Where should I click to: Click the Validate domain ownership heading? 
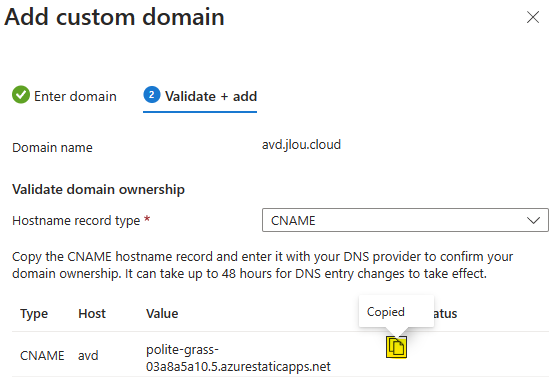[98, 189]
